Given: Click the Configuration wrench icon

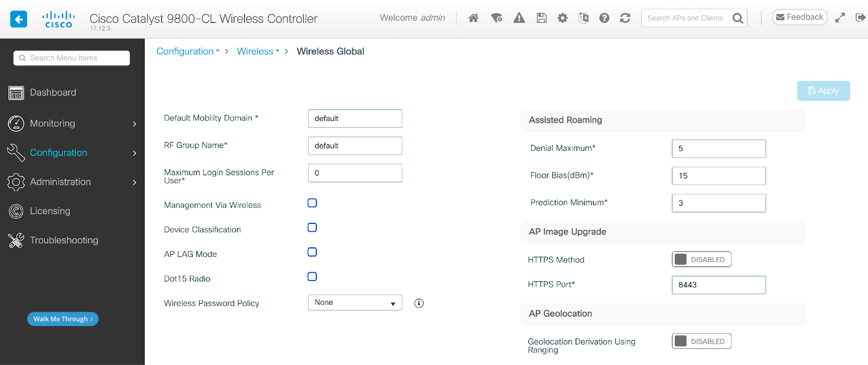Looking at the screenshot, I should [16, 153].
